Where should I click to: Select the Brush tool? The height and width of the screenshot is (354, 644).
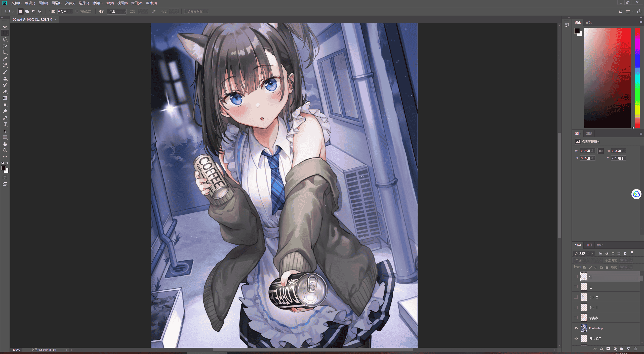[x=5, y=72]
